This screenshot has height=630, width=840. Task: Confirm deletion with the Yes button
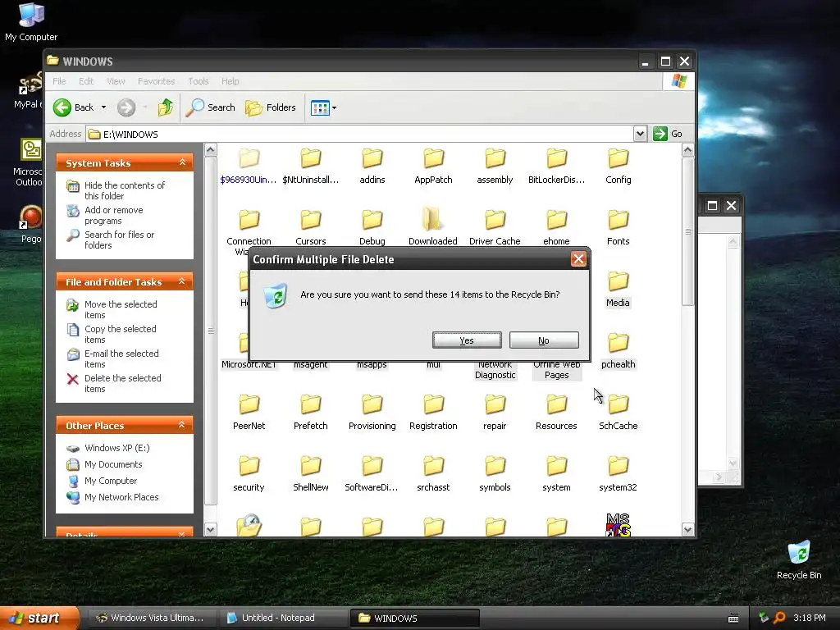[467, 340]
